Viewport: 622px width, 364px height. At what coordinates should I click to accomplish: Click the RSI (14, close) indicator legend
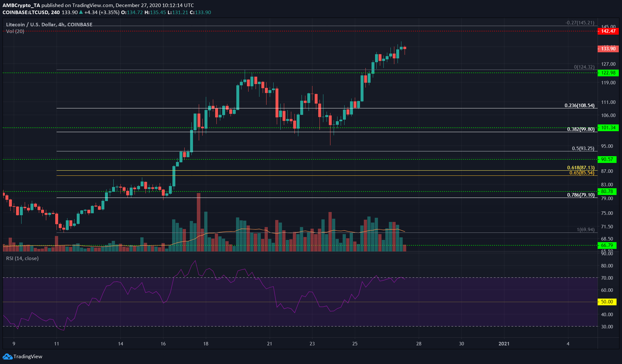pyautogui.click(x=22, y=258)
